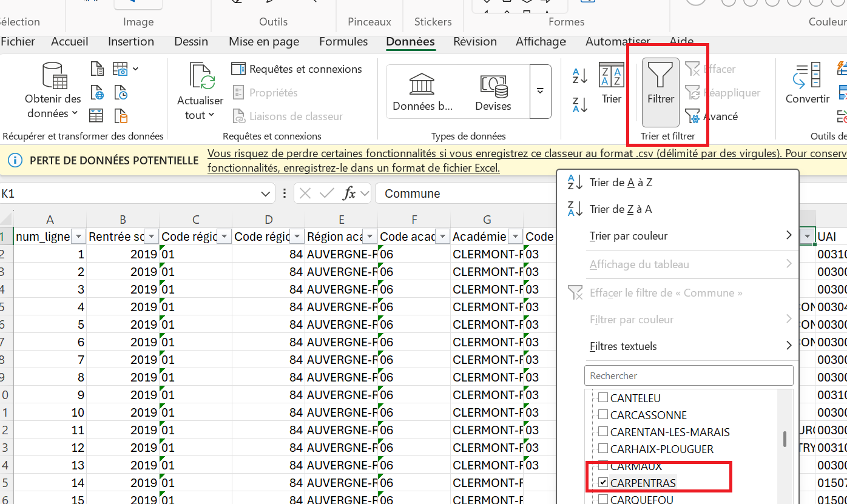This screenshot has width=847, height=504.
Task: Expand the data types gallery
Action: click(540, 91)
